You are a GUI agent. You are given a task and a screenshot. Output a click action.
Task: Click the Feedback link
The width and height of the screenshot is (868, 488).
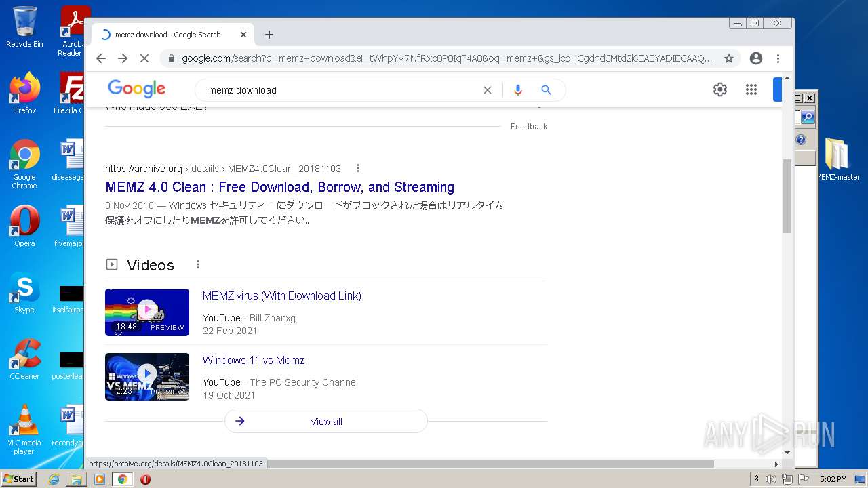529,127
